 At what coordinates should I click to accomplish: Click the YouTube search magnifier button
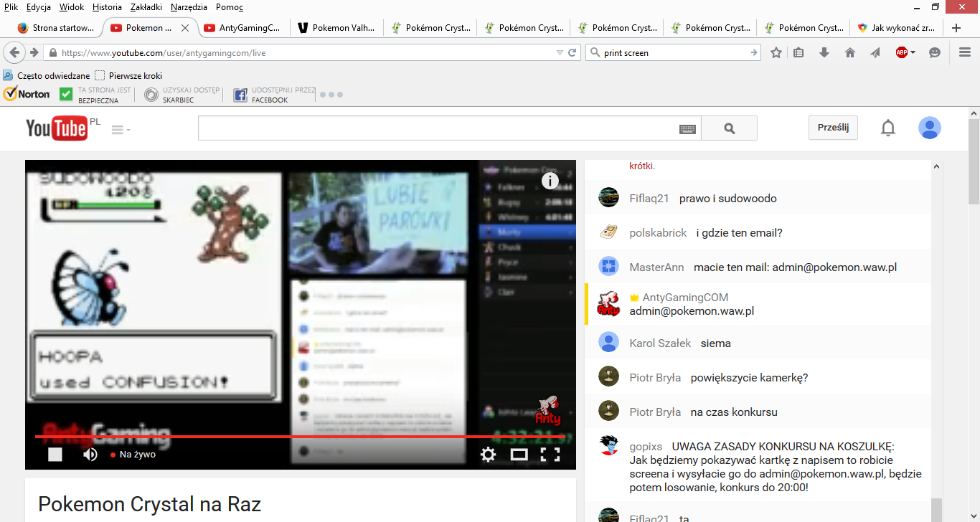pyautogui.click(x=729, y=128)
